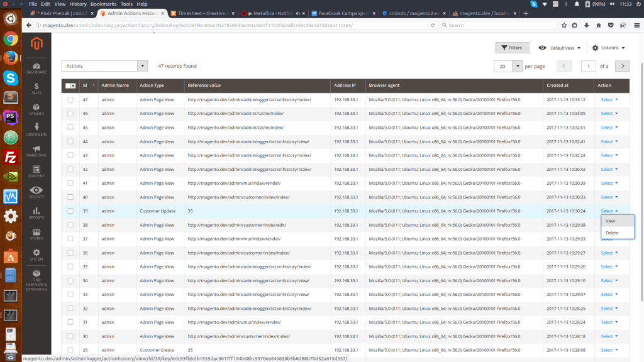Open the Magento Dashboard sidebar icon
The image size is (644, 362).
click(36, 68)
